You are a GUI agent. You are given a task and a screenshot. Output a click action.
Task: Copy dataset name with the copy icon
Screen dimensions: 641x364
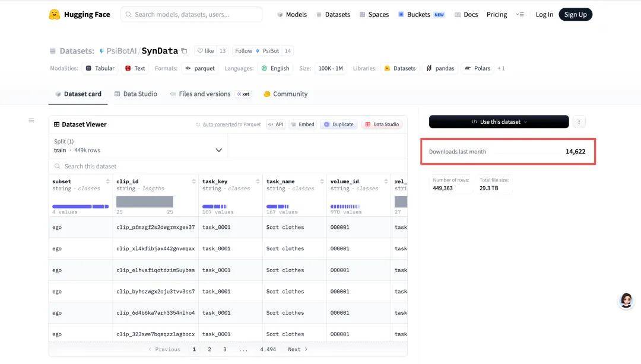pyautogui.click(x=185, y=51)
